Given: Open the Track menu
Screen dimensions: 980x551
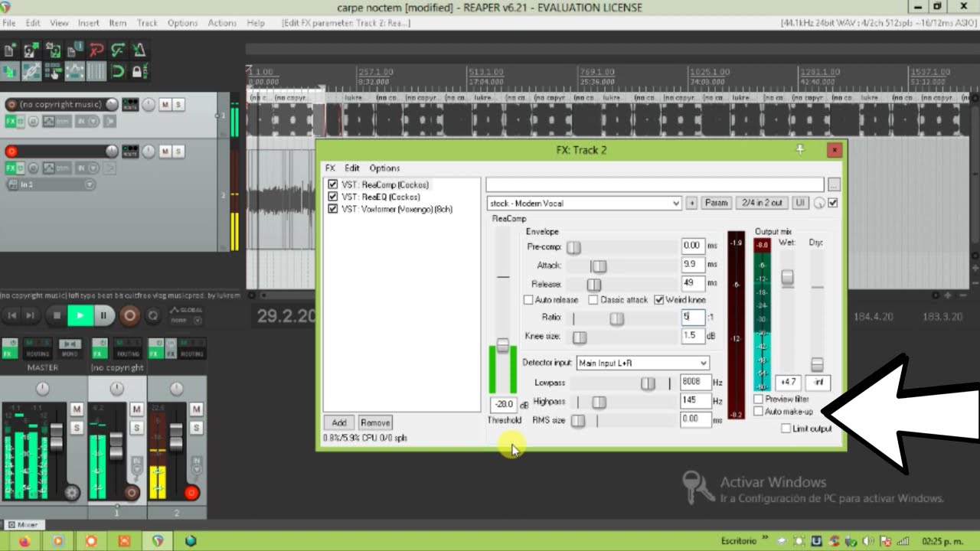Looking at the screenshot, I should 147,23.
